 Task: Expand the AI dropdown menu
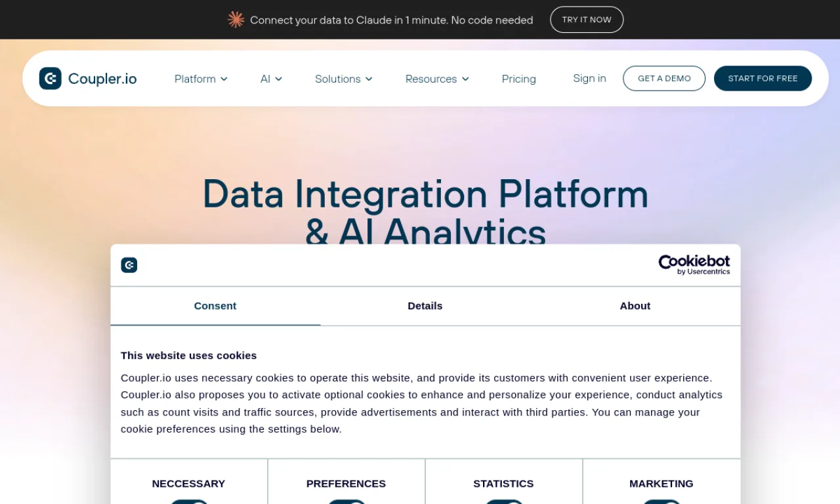coord(271,79)
